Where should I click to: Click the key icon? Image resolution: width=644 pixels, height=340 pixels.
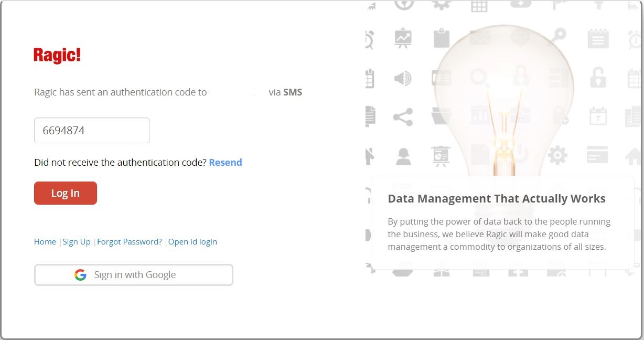coord(559,37)
